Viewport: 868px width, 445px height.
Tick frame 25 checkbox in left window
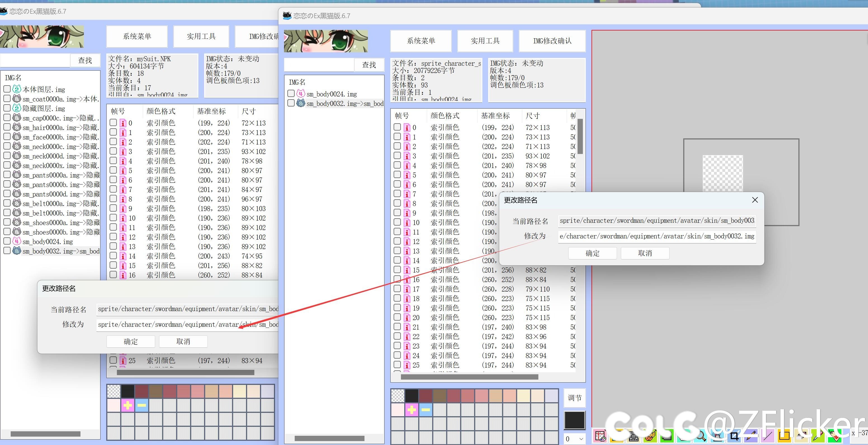113,360
